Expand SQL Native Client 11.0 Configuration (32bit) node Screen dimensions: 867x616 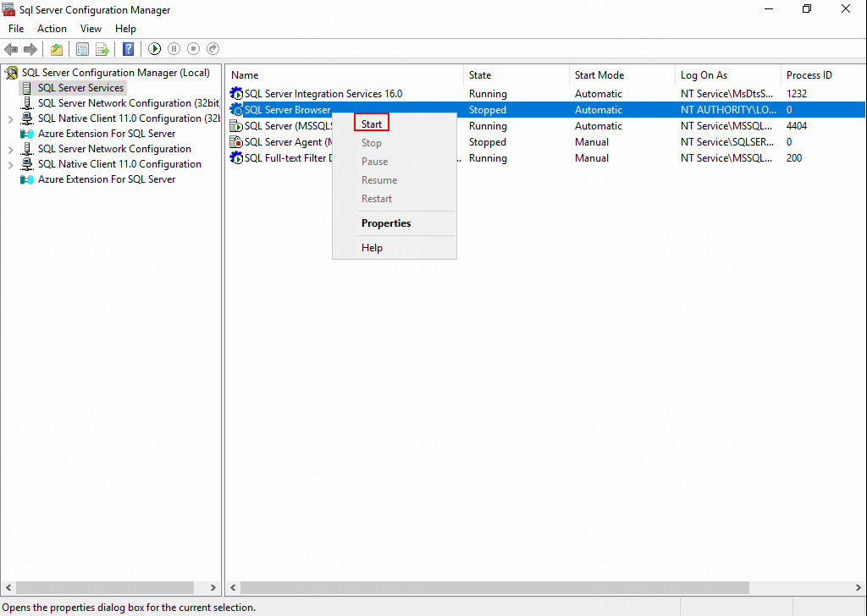10,118
